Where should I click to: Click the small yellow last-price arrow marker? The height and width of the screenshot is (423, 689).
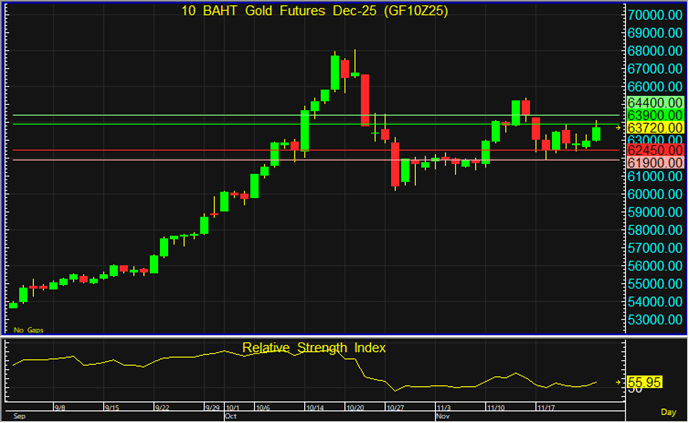[x=618, y=128]
